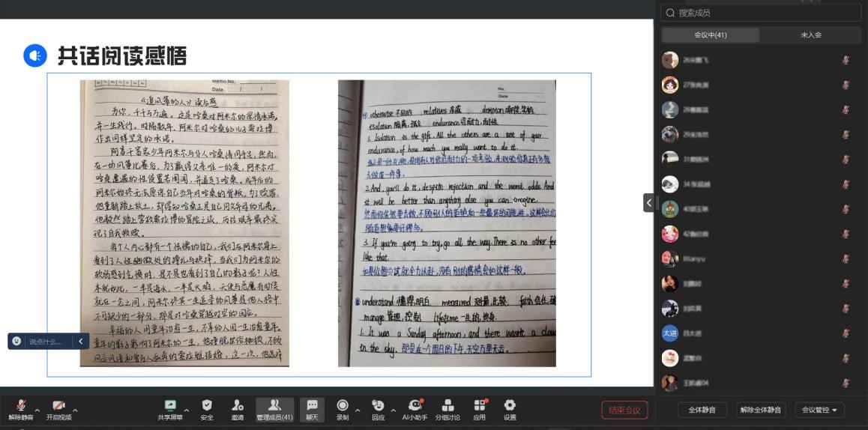The image size is (868, 430).
Task: Toggle 开启视频 camera on button
Action: (57, 405)
